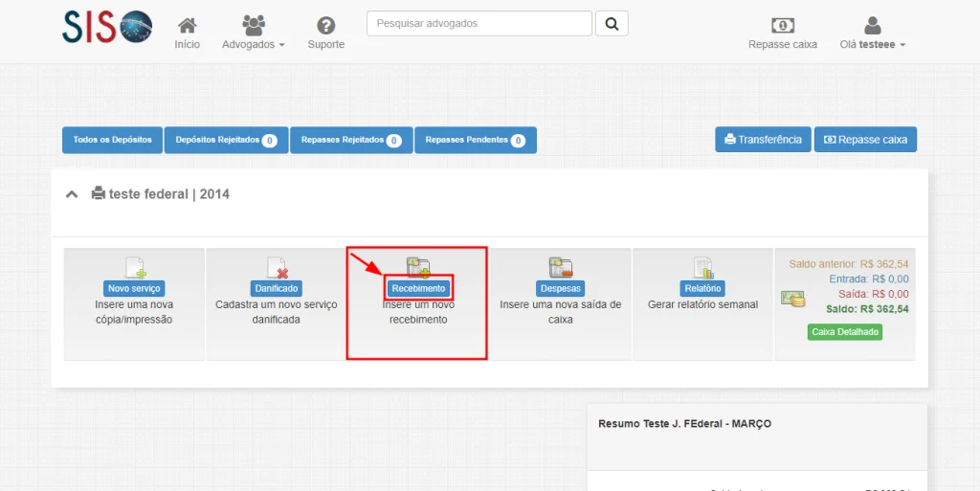
Task: Click the Novo serviço button
Action: click(134, 289)
